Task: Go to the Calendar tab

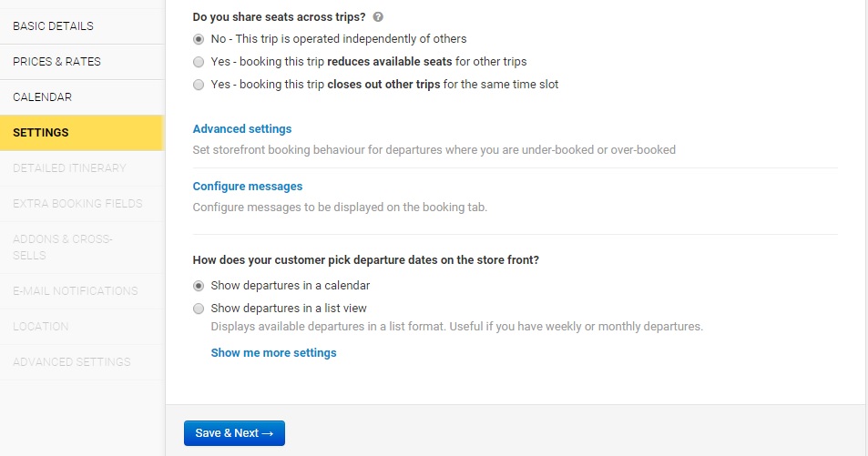Action: [42, 97]
